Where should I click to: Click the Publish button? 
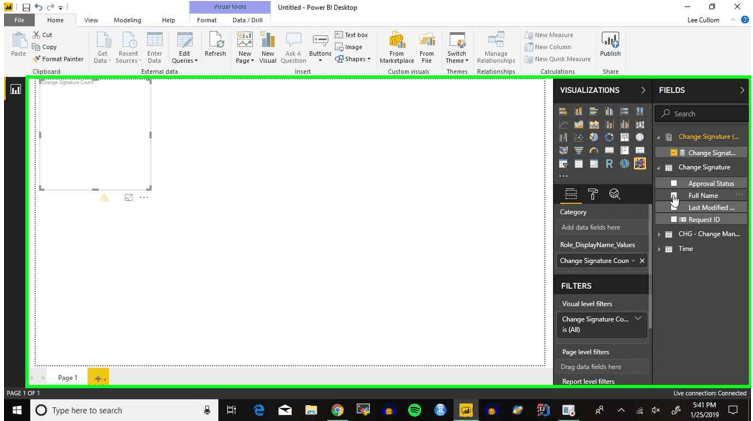point(610,45)
